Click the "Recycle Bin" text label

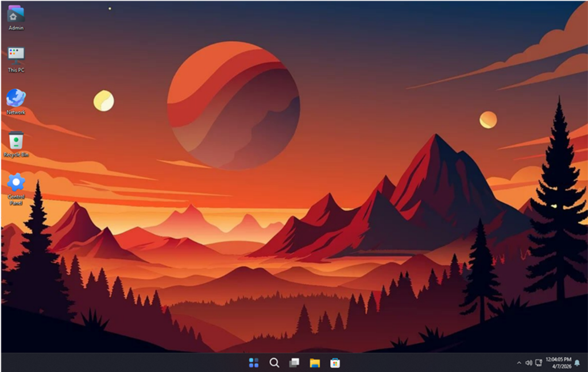(16, 154)
